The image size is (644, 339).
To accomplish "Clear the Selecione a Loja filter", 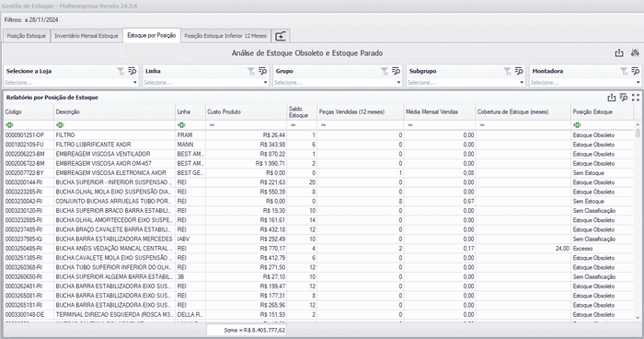I will [121, 71].
